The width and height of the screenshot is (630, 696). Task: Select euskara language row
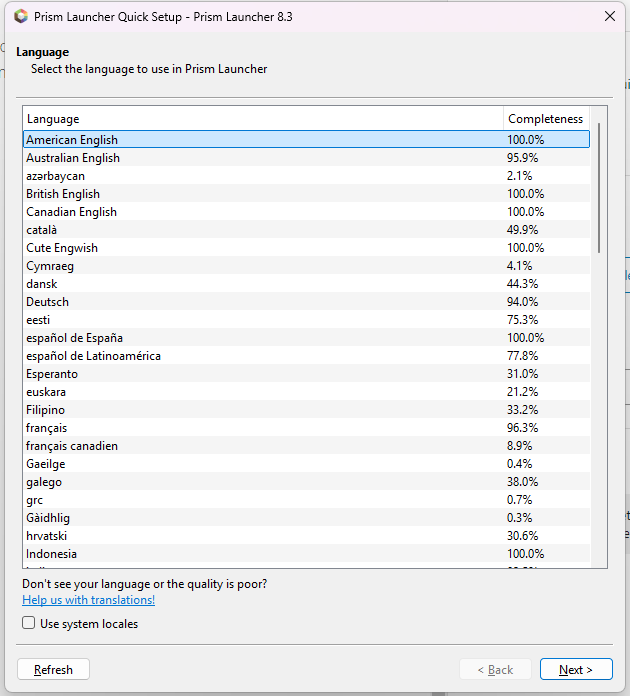pyautogui.click(x=306, y=392)
